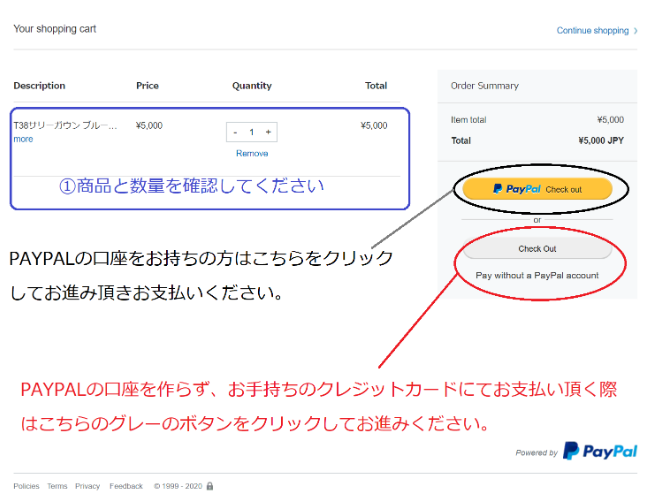Click the Order Summary heading
The width and height of the screenshot is (650, 500).
click(478, 86)
